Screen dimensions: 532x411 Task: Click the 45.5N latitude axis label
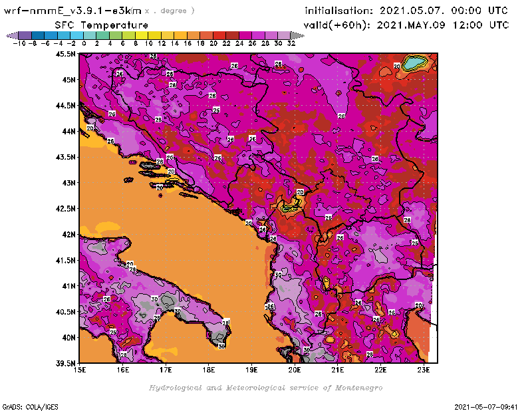[66, 54]
